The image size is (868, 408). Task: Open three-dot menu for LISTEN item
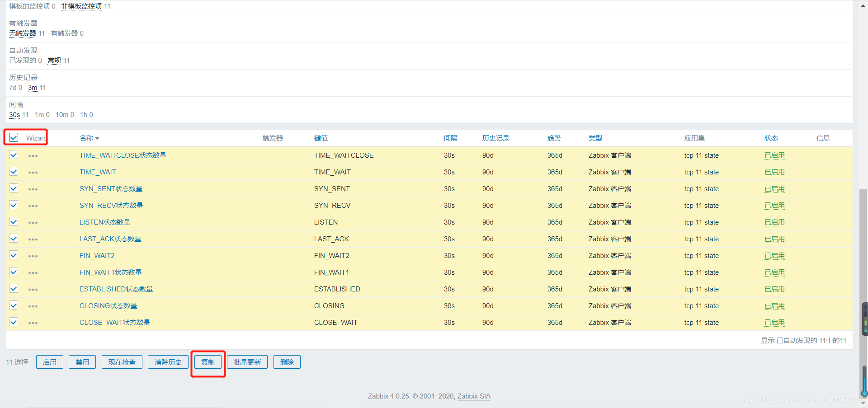tap(33, 223)
